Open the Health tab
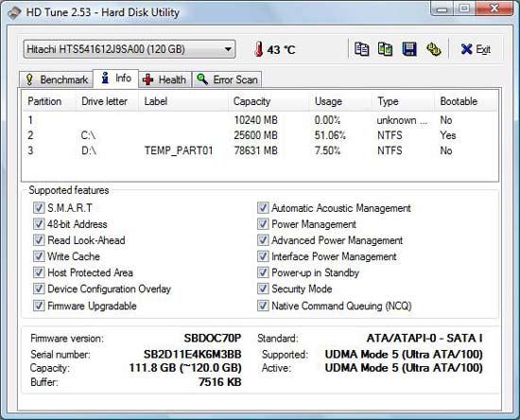520x420 pixels. [165, 79]
